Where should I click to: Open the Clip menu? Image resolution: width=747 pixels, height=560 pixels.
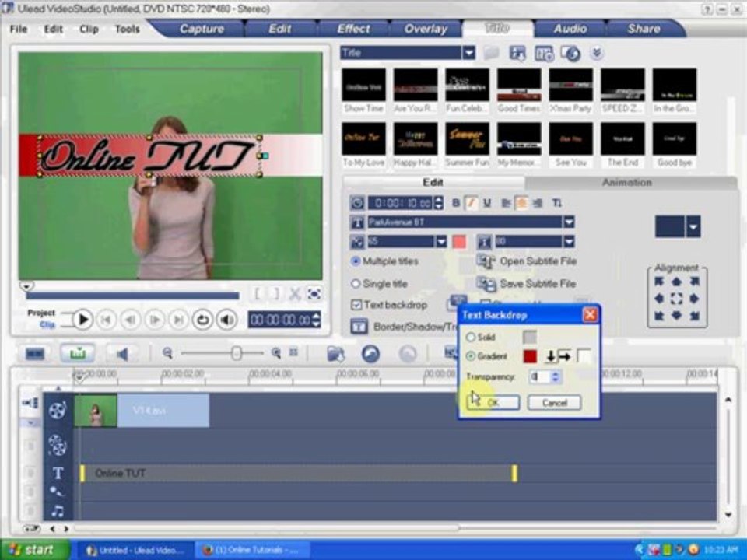pyautogui.click(x=89, y=29)
